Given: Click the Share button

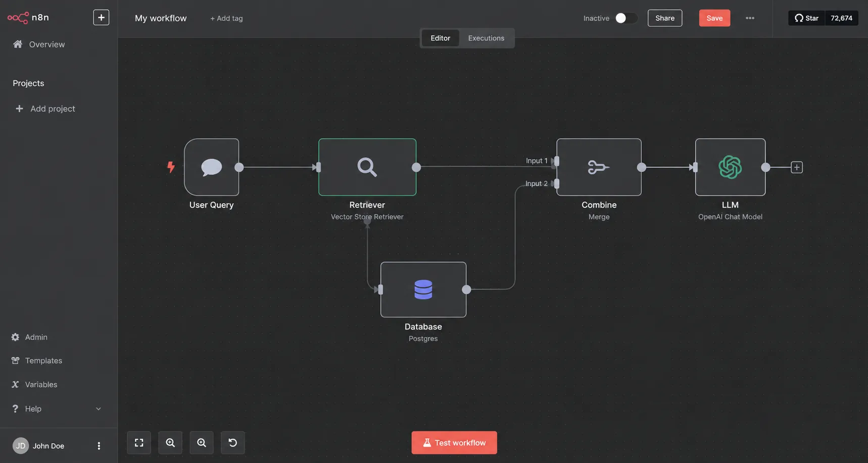Looking at the screenshot, I should pos(665,18).
